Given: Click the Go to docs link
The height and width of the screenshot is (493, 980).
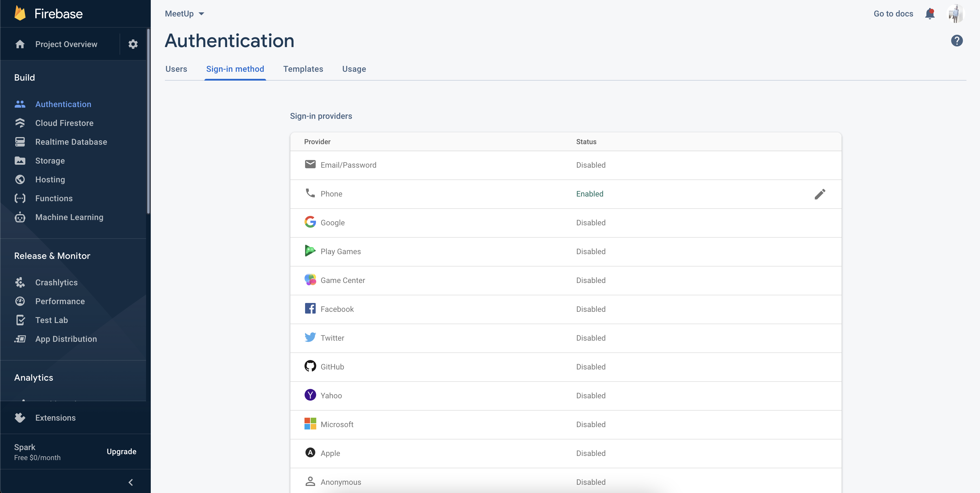Looking at the screenshot, I should pos(893,14).
